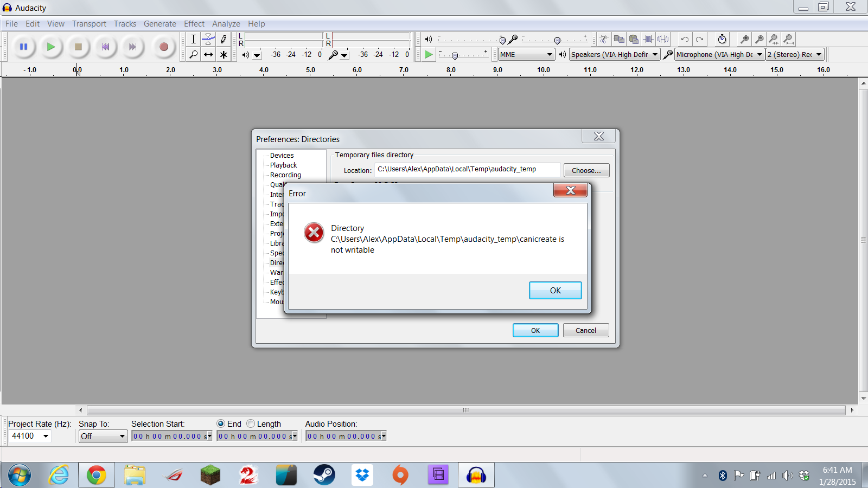Click the temporary files Location field
Screen dimensions: 868x488
467,170
